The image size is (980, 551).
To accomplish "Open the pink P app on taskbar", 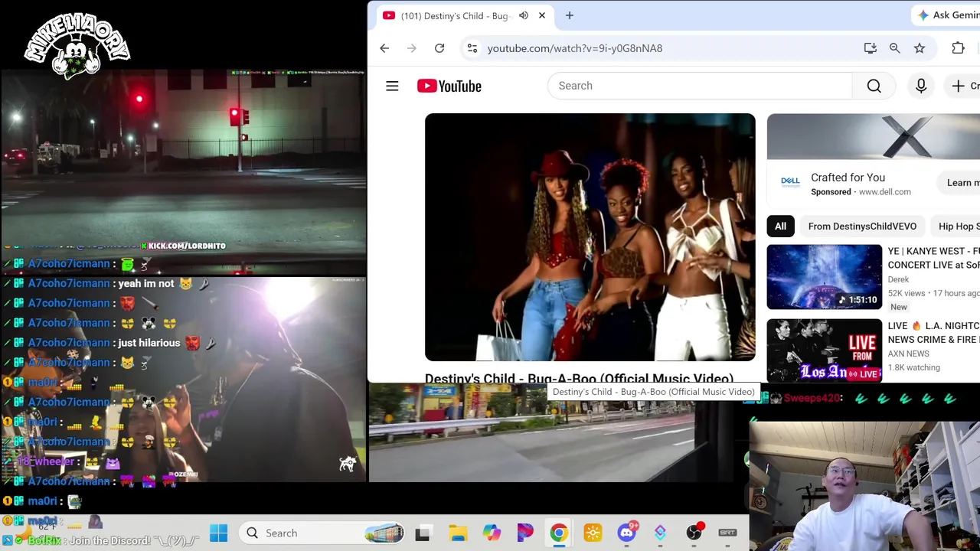I will [x=525, y=533].
